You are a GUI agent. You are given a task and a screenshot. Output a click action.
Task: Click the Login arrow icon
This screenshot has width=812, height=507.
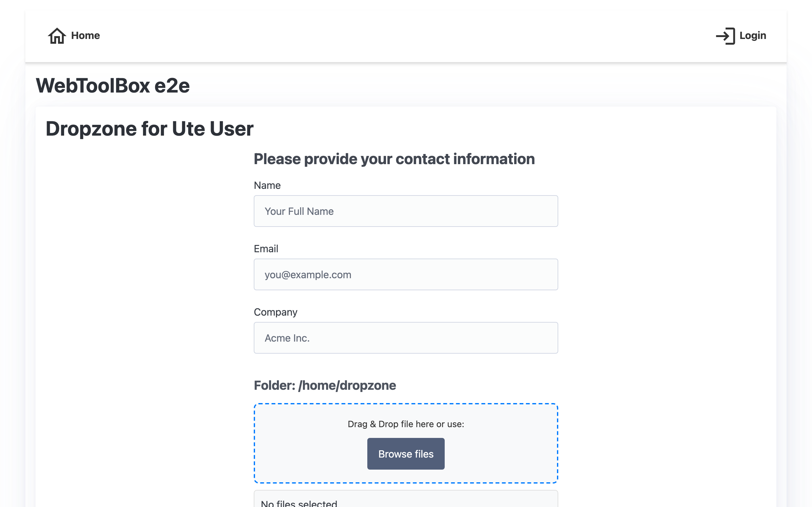tap(725, 36)
